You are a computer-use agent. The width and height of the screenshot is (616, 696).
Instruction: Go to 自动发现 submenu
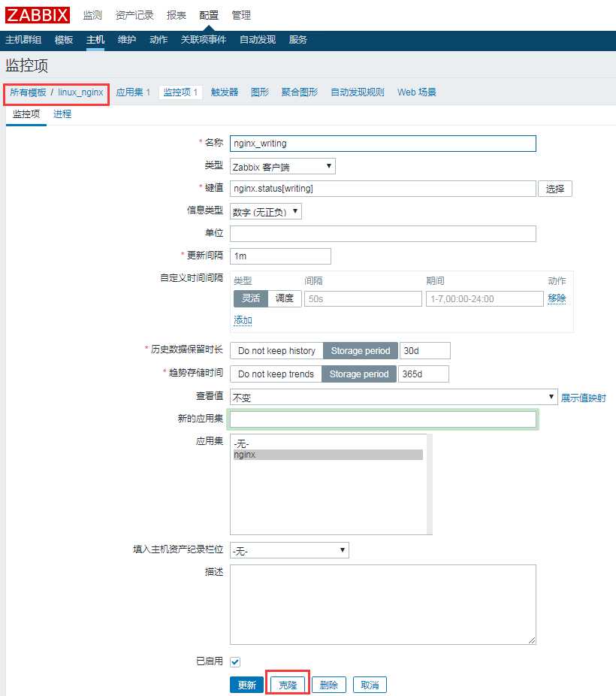pos(258,40)
